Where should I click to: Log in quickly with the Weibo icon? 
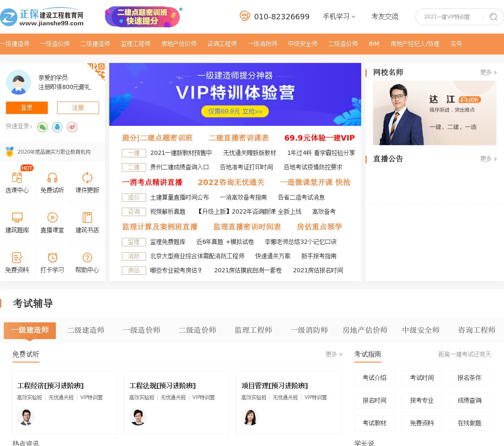tap(72, 127)
